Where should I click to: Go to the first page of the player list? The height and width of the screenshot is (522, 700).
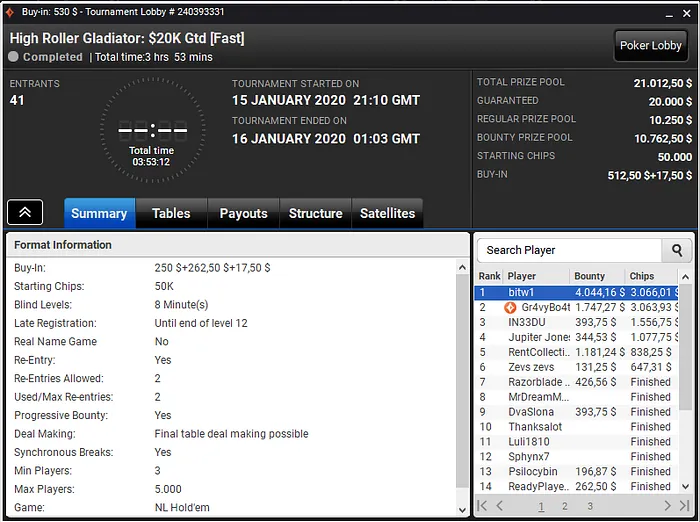[x=482, y=505]
